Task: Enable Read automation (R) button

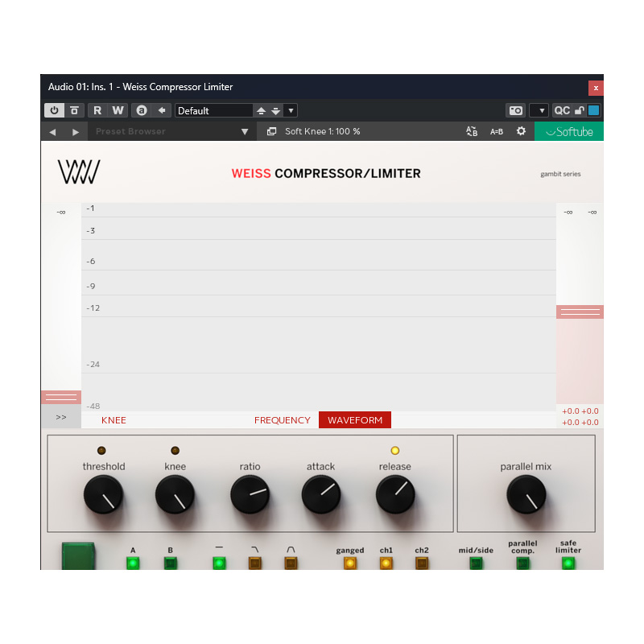Action: tap(97, 110)
